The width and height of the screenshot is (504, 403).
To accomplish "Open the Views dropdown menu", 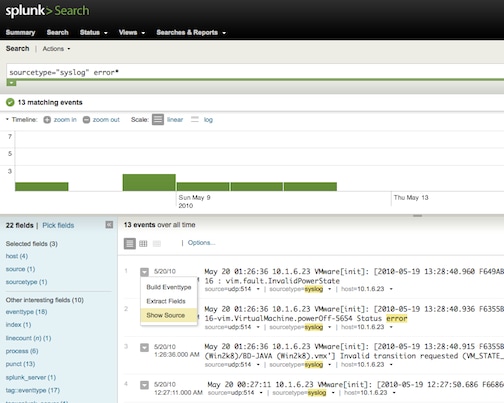I will 132,32.
